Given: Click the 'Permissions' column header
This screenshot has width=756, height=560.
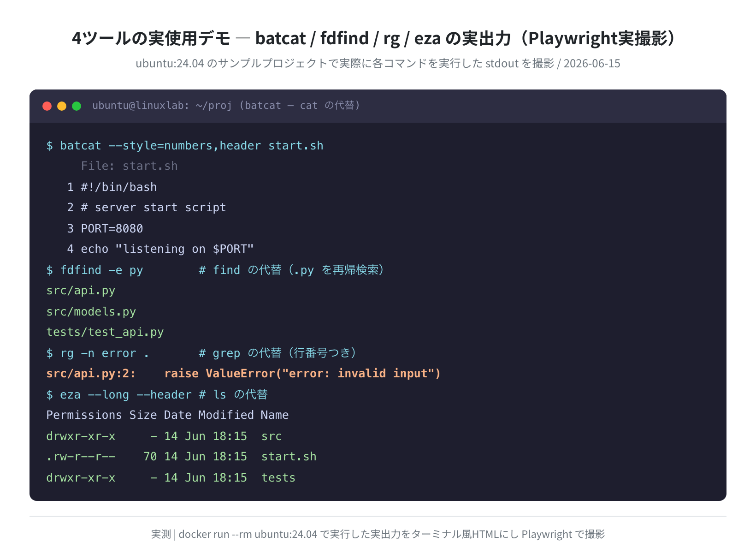Looking at the screenshot, I should [x=84, y=415].
